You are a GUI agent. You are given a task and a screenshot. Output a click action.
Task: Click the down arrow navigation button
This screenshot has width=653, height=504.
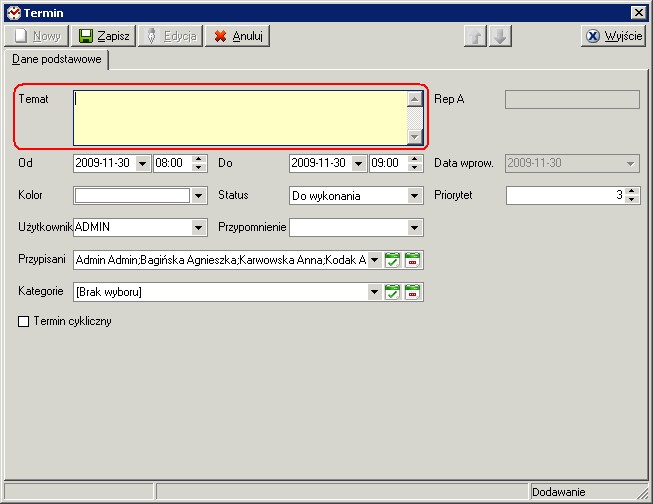point(501,36)
